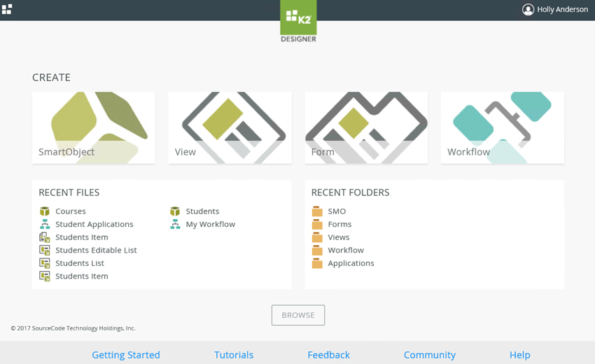Create a new SmartObject

tap(94, 128)
